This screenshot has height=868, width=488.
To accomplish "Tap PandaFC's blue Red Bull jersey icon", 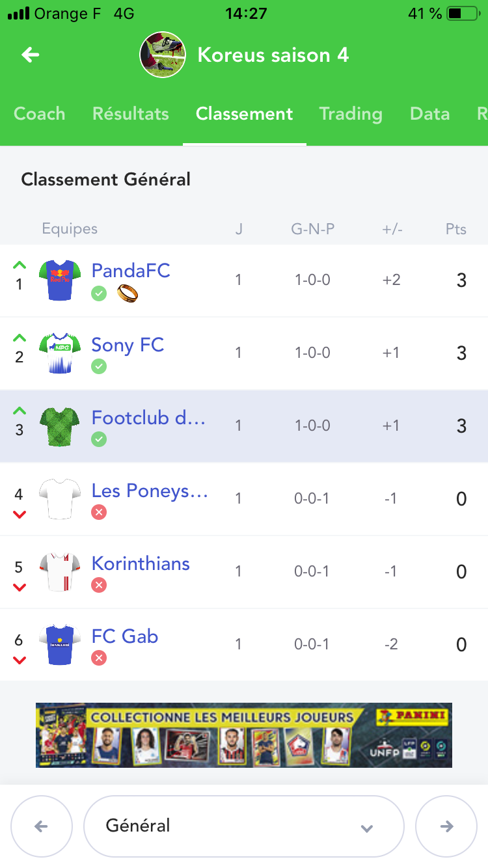I will pyautogui.click(x=60, y=280).
